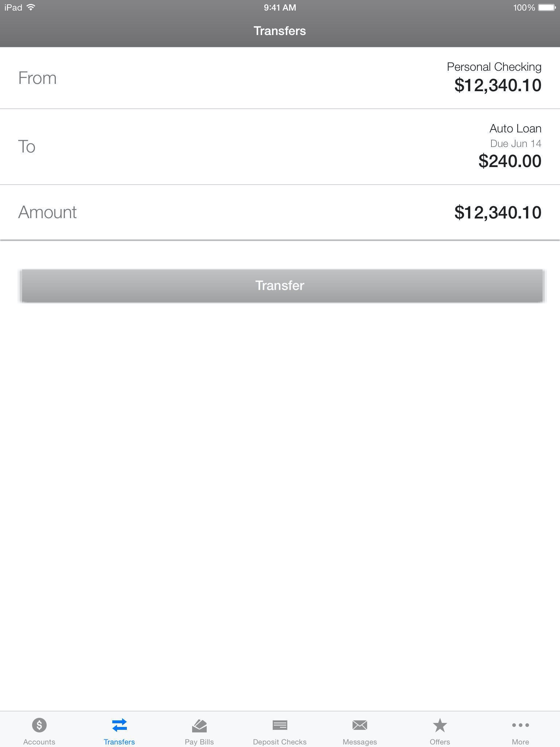Screen dimensions: 560x747
Task: Tap the Auto Loan destination name
Action: [x=515, y=128]
